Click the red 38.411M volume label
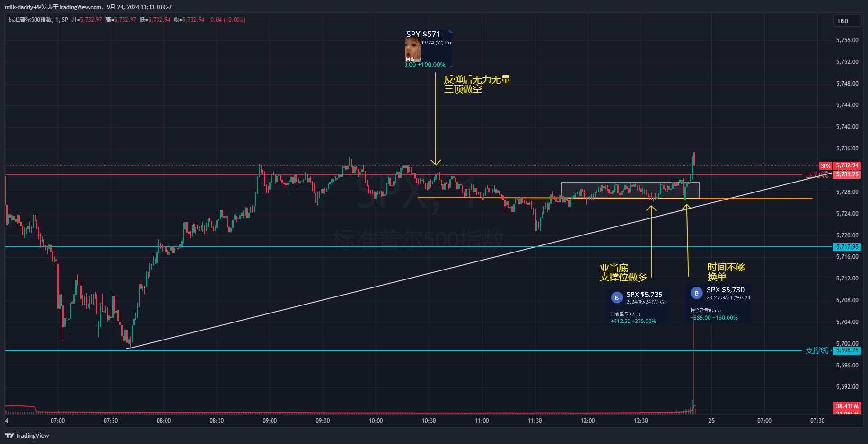This screenshot has width=868, height=444. 847,406
